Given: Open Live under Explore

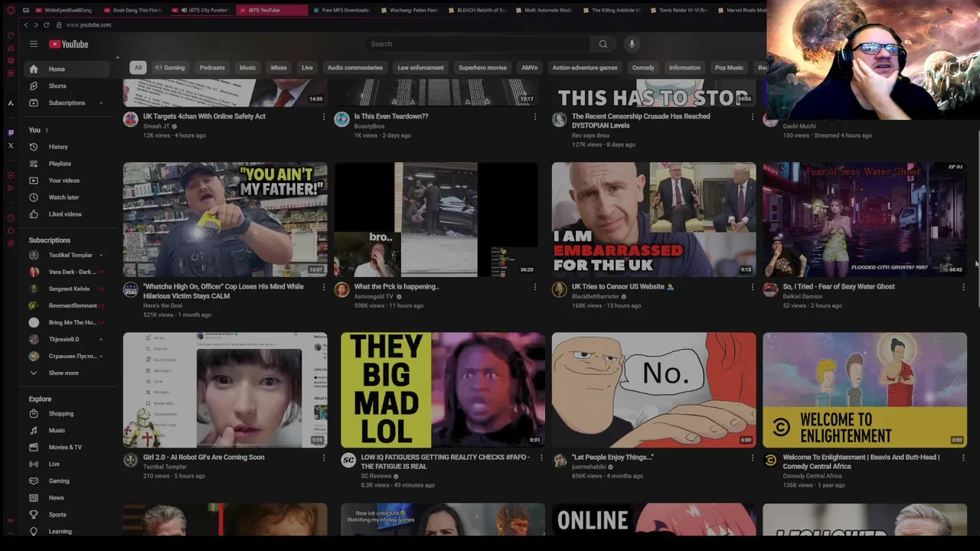Looking at the screenshot, I should tap(67, 465).
